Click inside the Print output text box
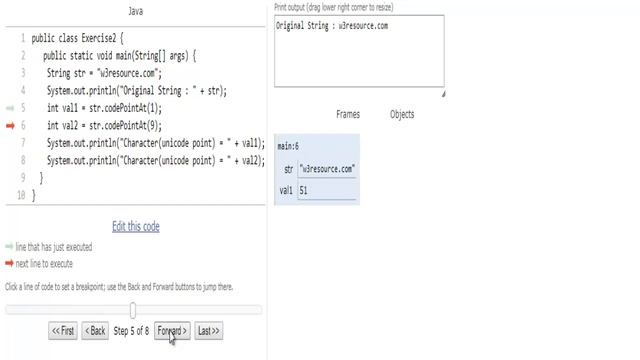Screen dimensions: 640x360 tap(359, 51)
